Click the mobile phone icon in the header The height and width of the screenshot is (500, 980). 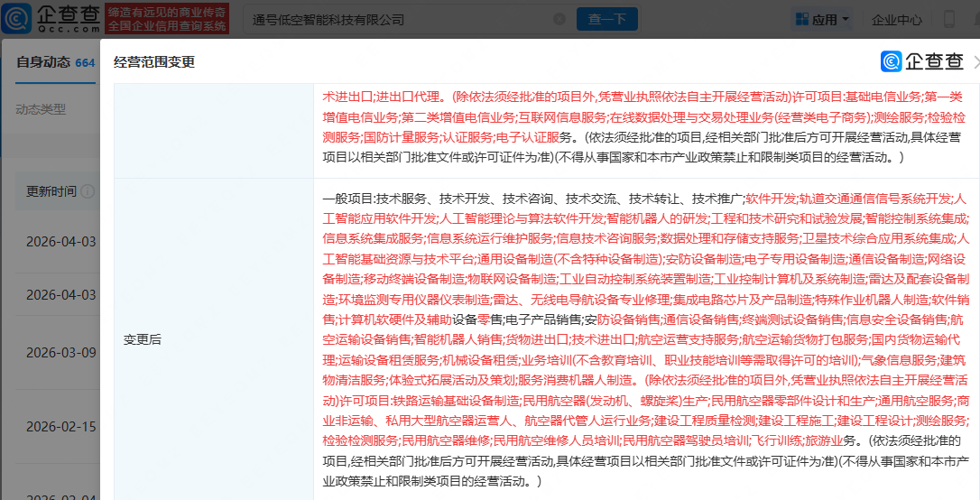949,19
